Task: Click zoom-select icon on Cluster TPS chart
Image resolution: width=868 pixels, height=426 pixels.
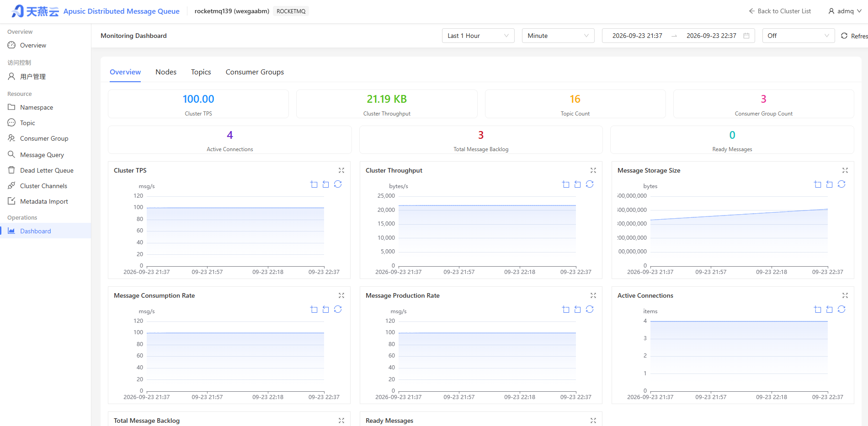Action: [314, 184]
